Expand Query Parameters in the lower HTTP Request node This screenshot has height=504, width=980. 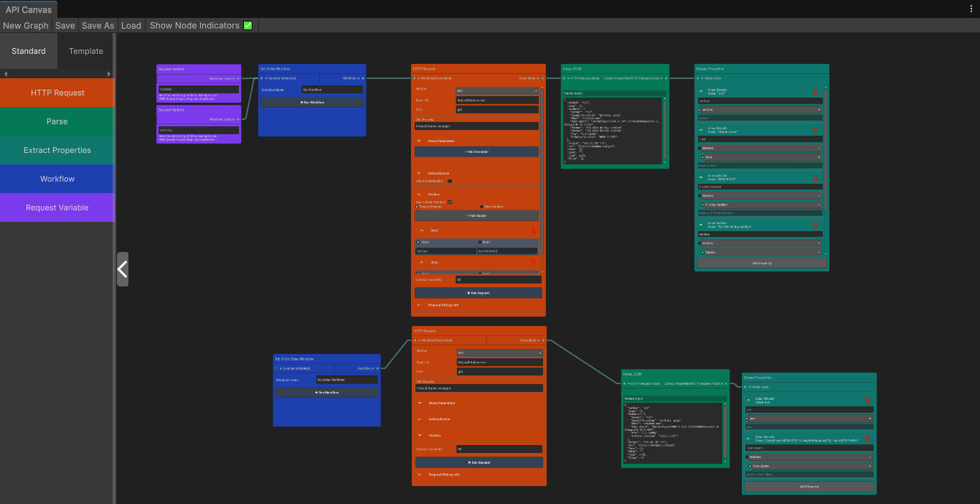(x=419, y=403)
